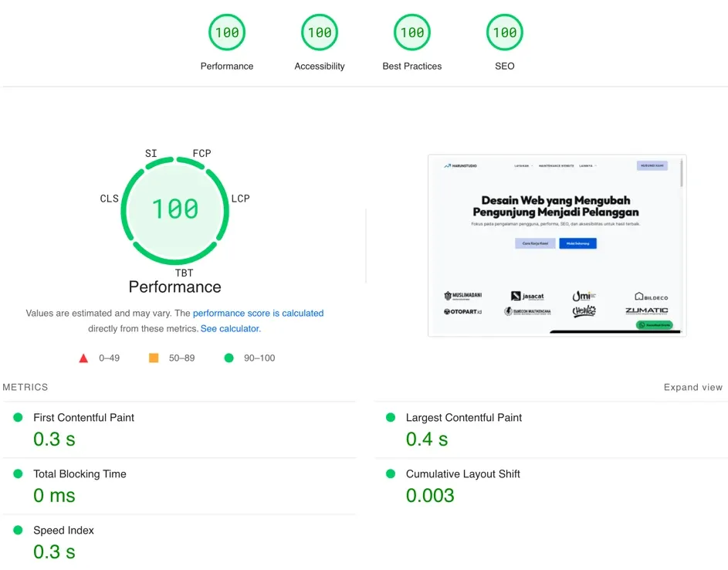Image resolution: width=728 pixels, height=570 pixels.
Task: Click the red triangle 0–49 legend icon
Action: coord(83,358)
